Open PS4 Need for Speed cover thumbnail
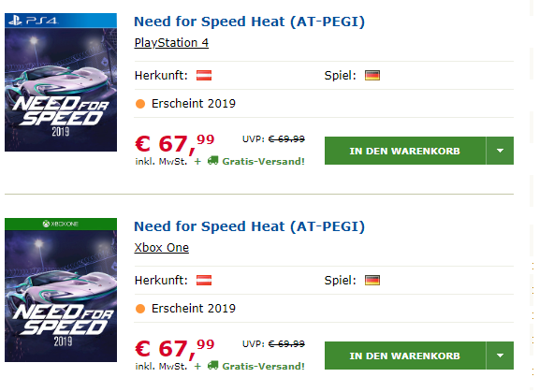 61,82
